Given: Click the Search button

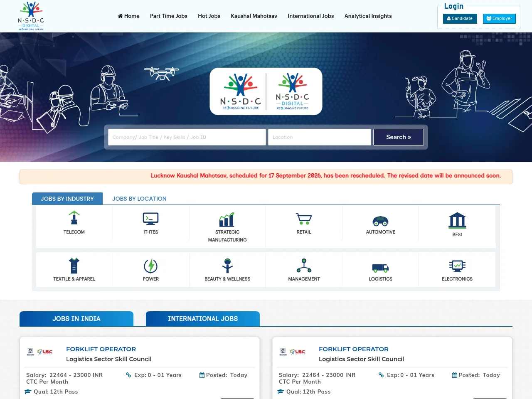Looking at the screenshot, I should (399, 137).
